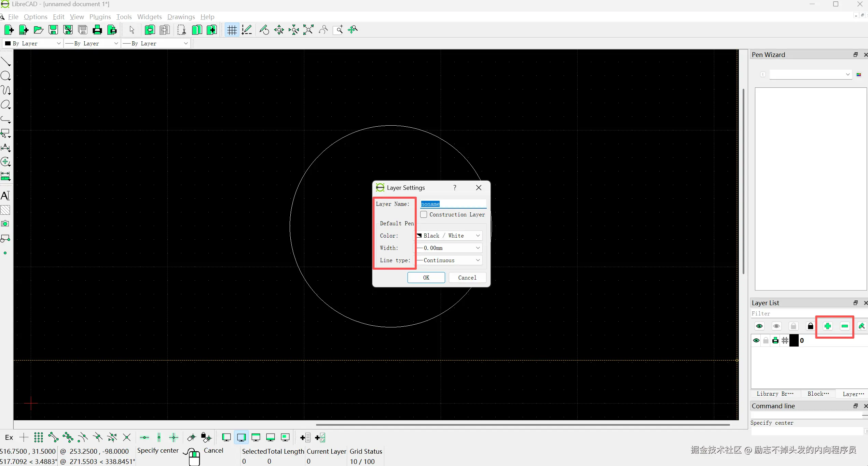The image size is (868, 466).
Task: Hide all layers grey eye icon
Action: click(x=776, y=326)
